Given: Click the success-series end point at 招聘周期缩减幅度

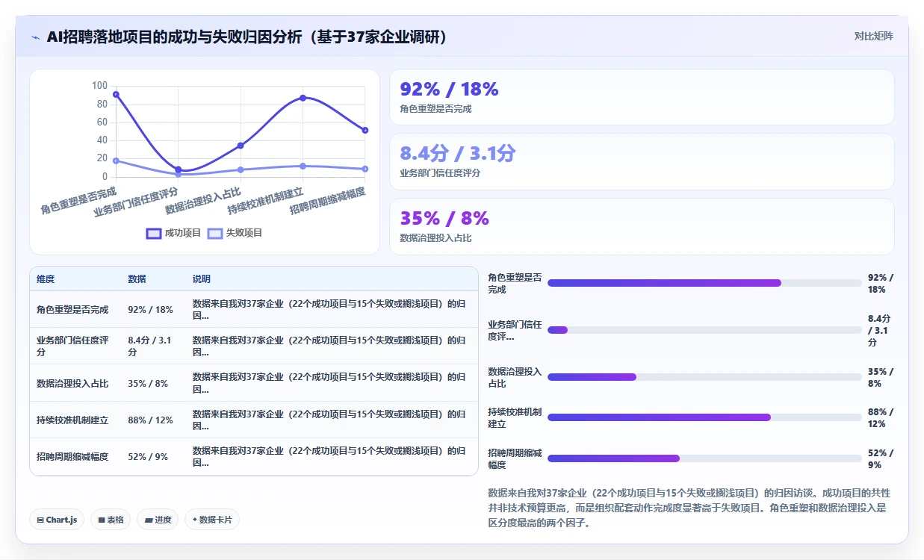Looking at the screenshot, I should (x=365, y=130).
